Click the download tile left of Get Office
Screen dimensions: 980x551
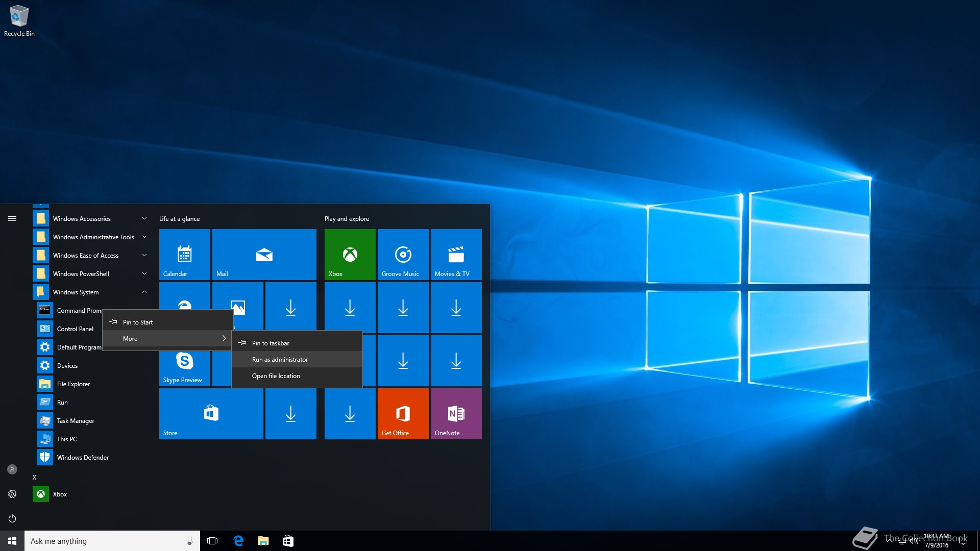pos(350,414)
